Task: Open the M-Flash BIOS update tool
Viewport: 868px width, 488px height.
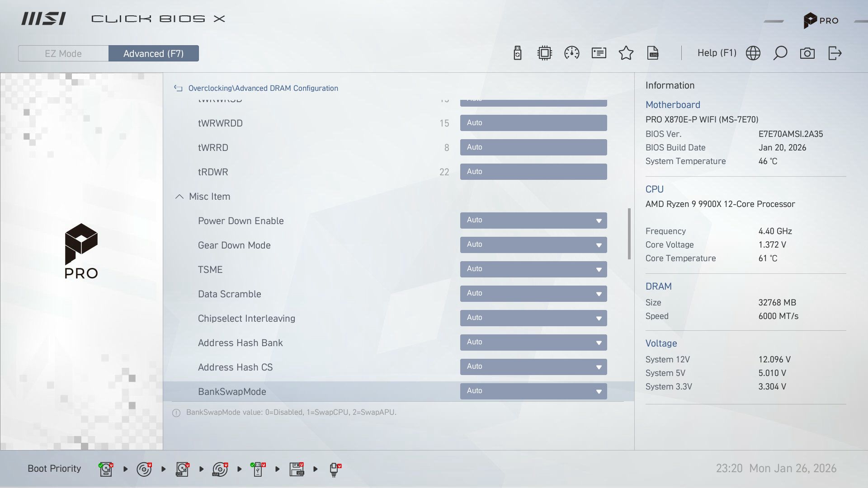Action: pos(518,53)
